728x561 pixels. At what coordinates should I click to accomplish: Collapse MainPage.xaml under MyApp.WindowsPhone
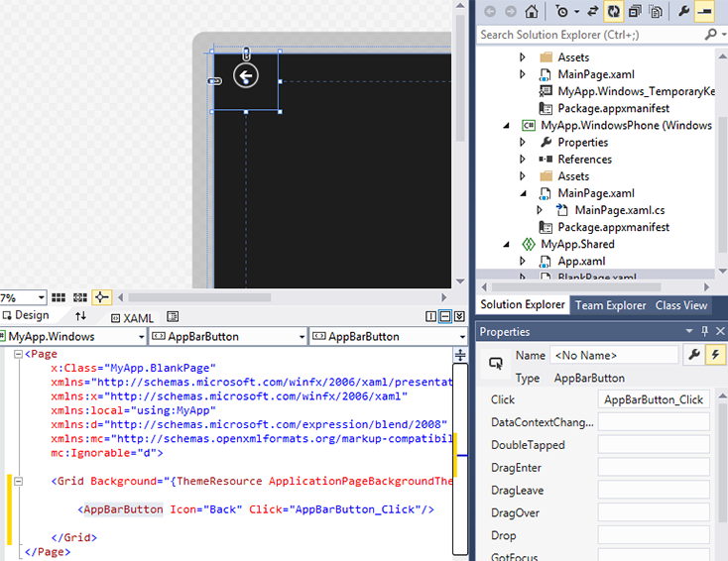(524, 193)
